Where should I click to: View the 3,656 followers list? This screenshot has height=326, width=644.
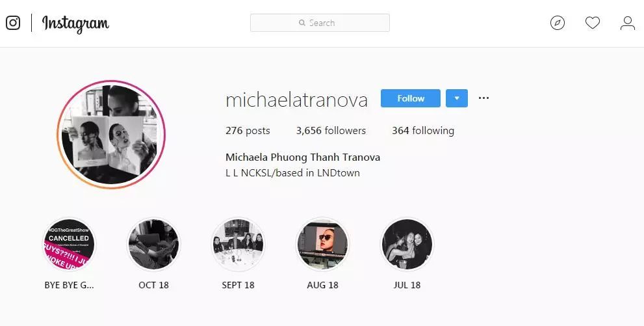tap(331, 131)
